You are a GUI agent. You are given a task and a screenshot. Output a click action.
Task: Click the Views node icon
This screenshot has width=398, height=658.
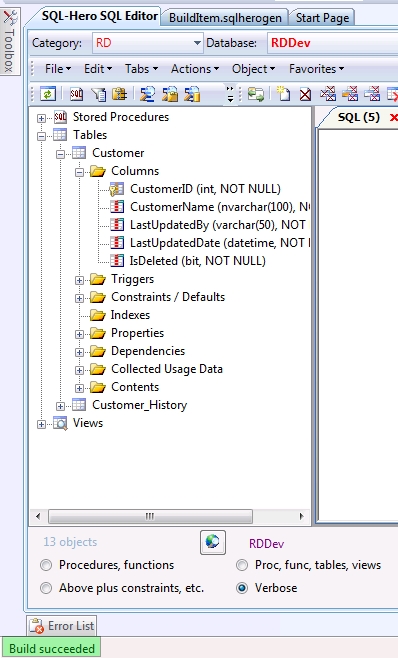click(60, 423)
